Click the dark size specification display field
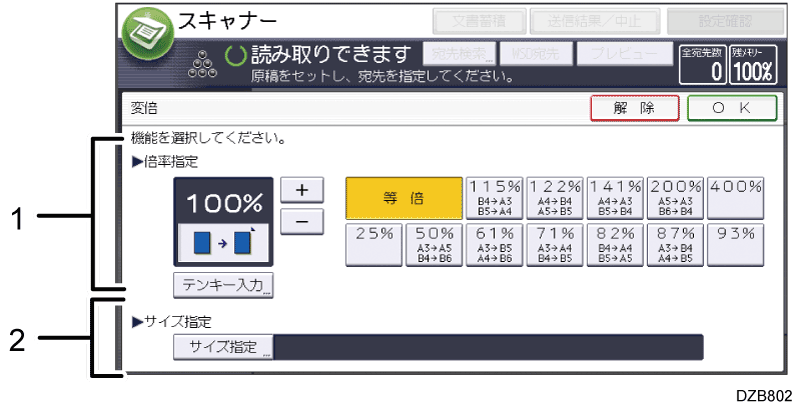The image size is (792, 407). (x=488, y=347)
